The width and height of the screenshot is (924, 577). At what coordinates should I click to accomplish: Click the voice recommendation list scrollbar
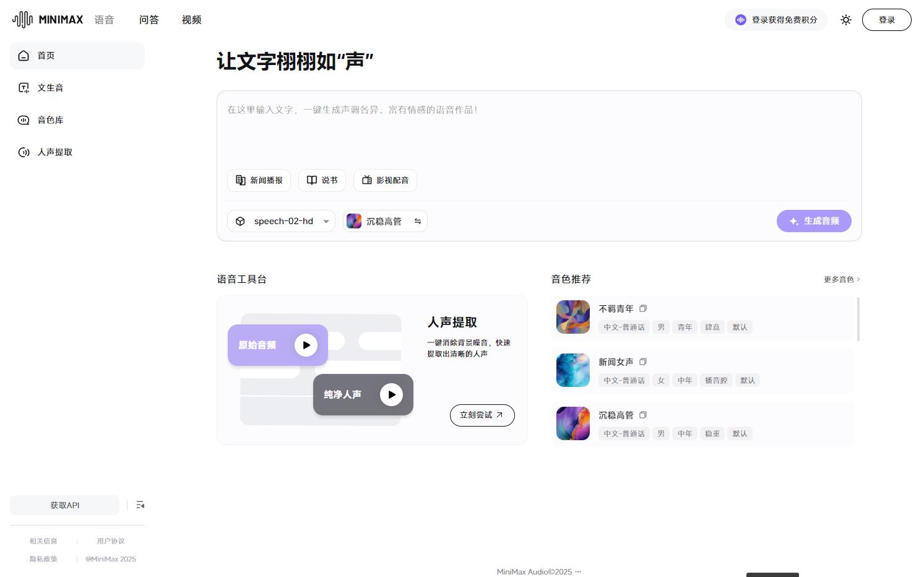pyautogui.click(x=858, y=319)
